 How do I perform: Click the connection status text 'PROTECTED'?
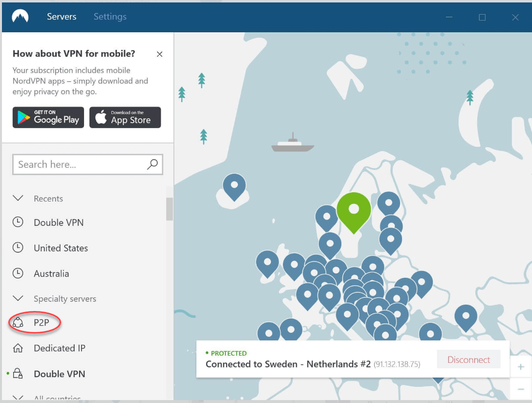click(x=229, y=353)
